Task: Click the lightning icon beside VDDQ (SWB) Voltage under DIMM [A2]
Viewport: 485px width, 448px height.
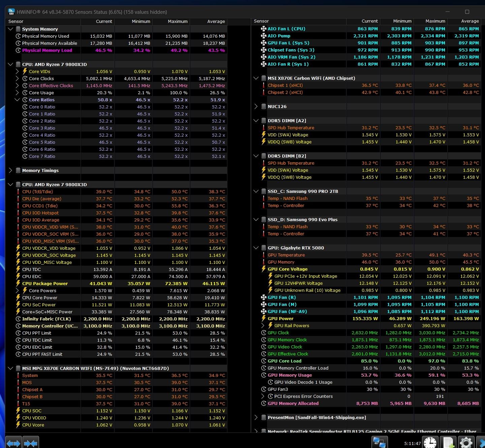Action: coord(264,142)
